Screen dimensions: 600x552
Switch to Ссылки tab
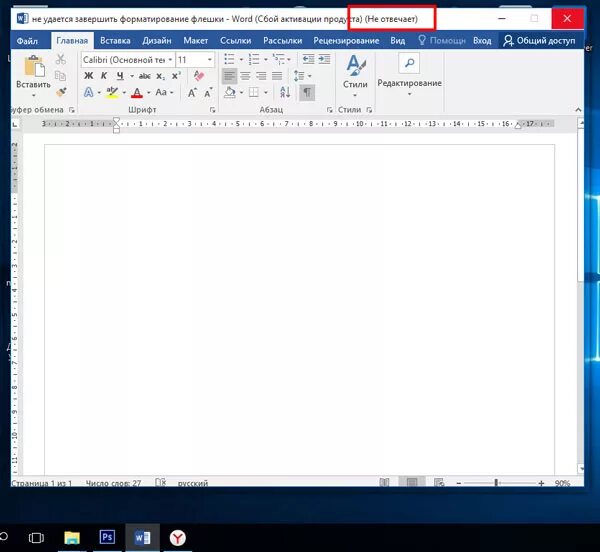tap(235, 41)
